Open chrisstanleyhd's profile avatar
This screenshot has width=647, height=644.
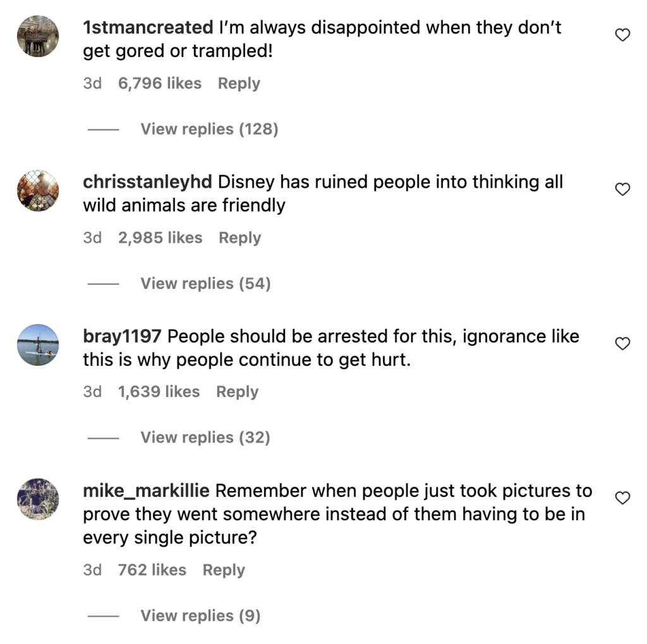tap(38, 190)
